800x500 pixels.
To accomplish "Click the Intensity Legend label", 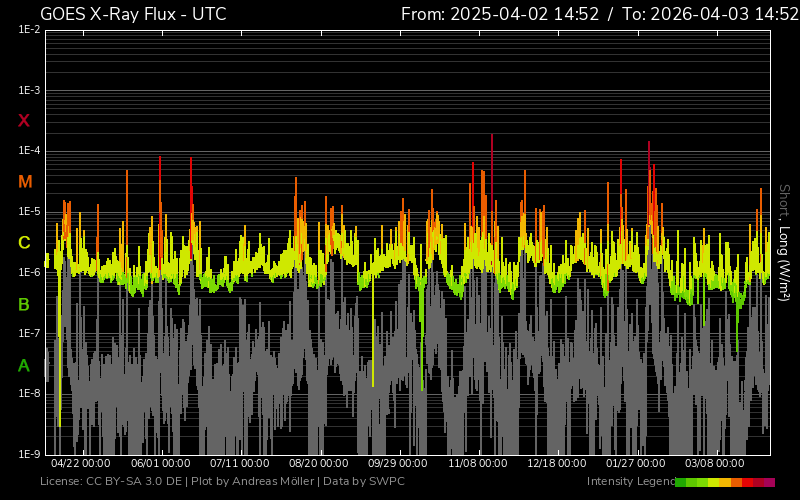I will (x=629, y=482).
